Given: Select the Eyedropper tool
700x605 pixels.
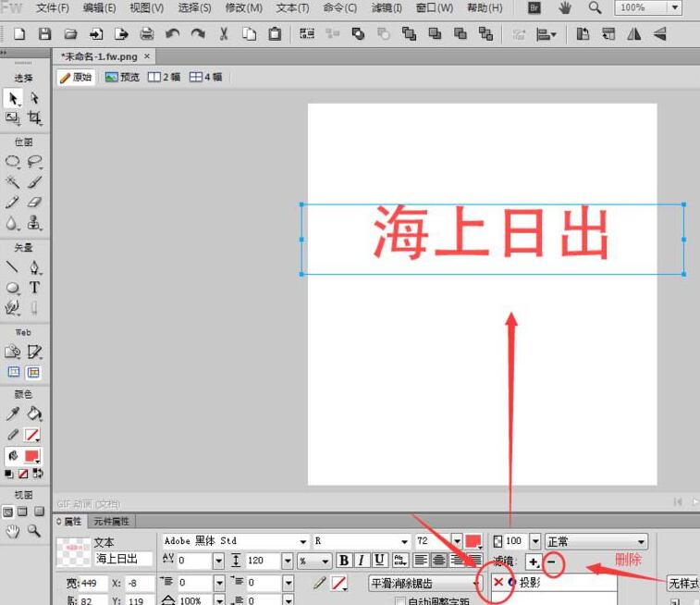Looking at the screenshot, I should 13,414.
